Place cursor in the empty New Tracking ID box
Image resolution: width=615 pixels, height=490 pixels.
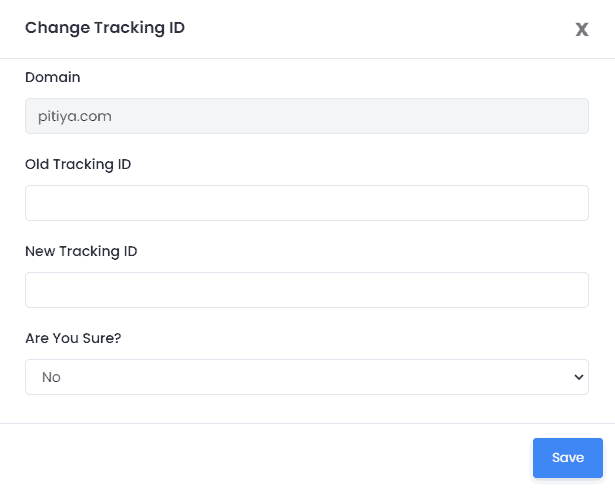[x=307, y=290]
